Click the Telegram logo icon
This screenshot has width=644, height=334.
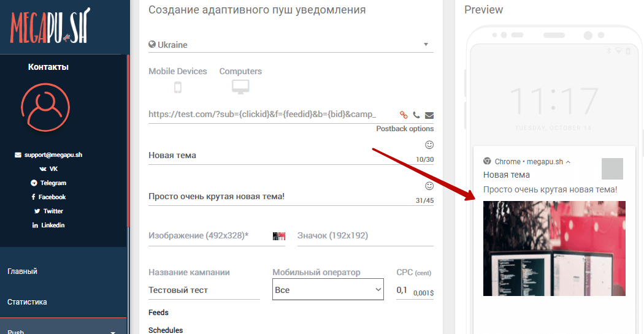(34, 183)
